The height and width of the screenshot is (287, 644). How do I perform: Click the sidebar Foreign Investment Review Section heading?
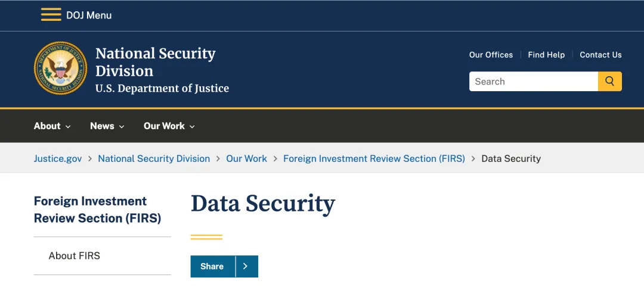coord(97,210)
